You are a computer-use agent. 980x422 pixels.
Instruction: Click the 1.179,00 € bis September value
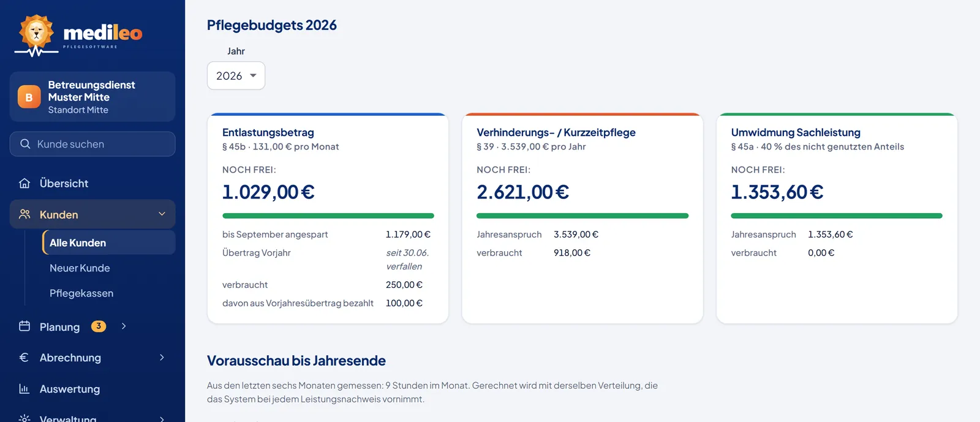pyautogui.click(x=408, y=234)
